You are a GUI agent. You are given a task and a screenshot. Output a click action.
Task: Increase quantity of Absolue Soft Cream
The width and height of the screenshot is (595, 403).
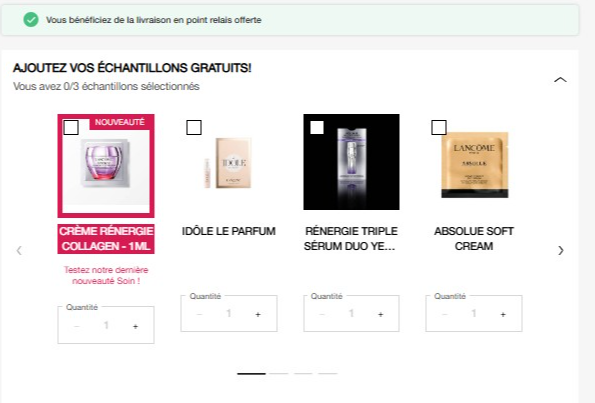(x=503, y=314)
